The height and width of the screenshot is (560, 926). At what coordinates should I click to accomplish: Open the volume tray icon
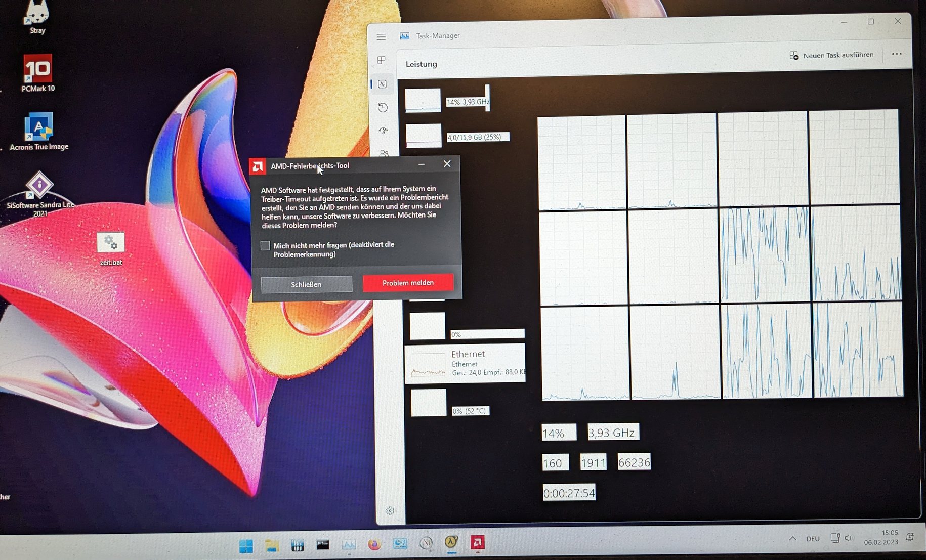click(x=849, y=538)
